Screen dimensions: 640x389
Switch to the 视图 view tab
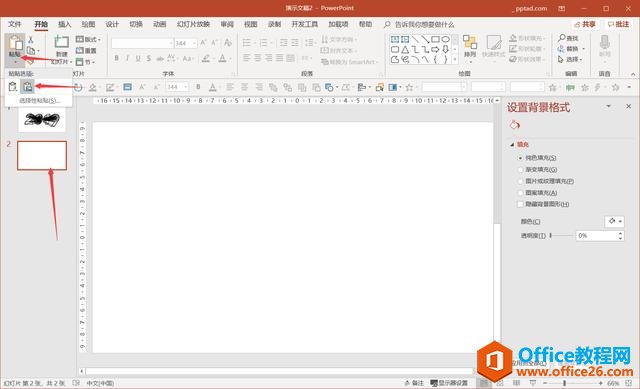(251, 24)
